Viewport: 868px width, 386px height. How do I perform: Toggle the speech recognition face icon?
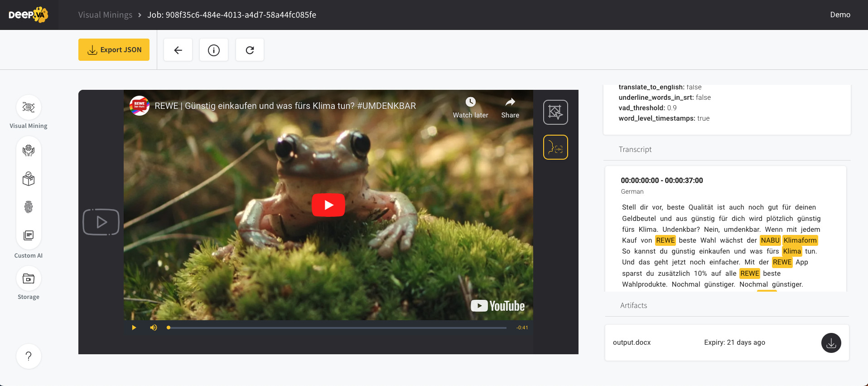point(555,147)
